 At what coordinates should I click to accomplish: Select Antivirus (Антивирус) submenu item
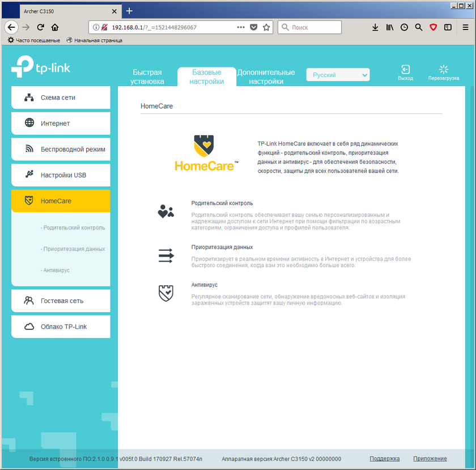click(x=55, y=271)
